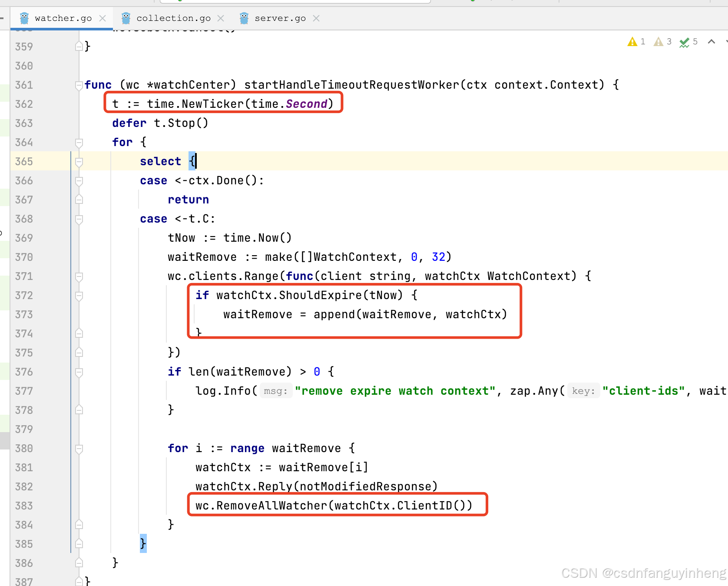Switch to the server.go tab
This screenshot has width=728, height=586.
280,18
